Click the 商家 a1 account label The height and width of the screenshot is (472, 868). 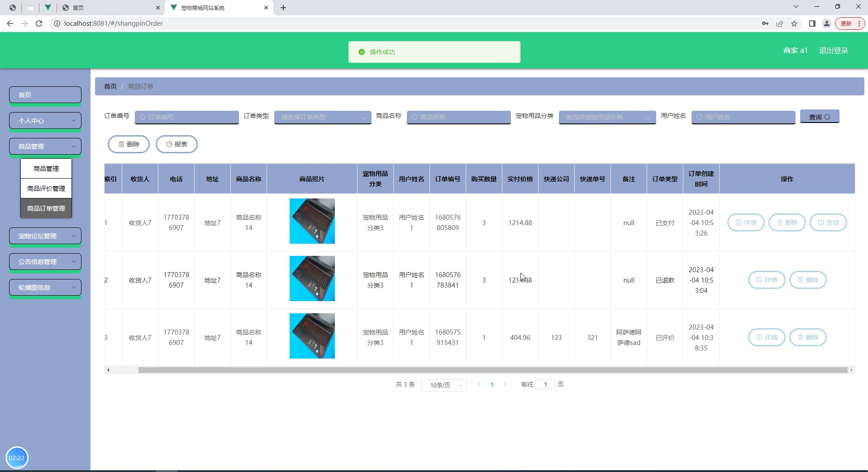pos(795,51)
